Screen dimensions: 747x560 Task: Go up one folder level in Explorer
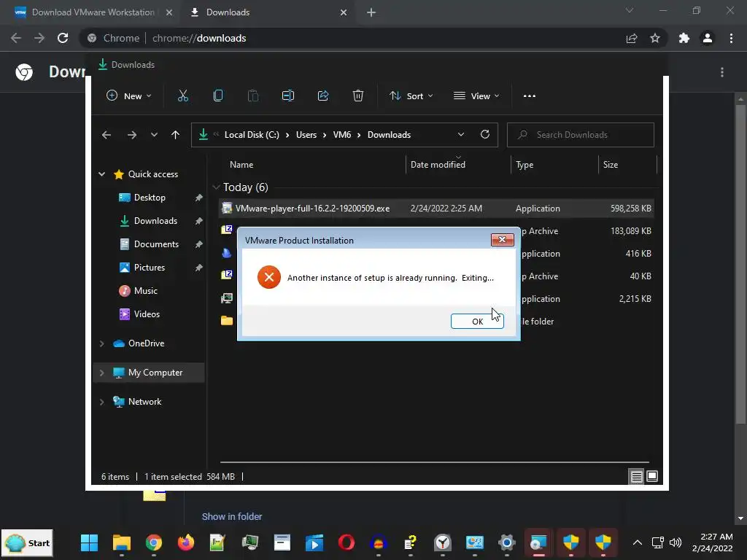pyautogui.click(x=175, y=135)
